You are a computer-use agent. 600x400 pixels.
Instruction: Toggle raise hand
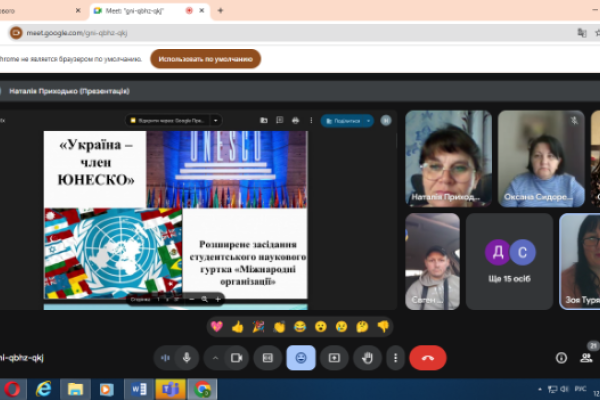[x=367, y=357]
